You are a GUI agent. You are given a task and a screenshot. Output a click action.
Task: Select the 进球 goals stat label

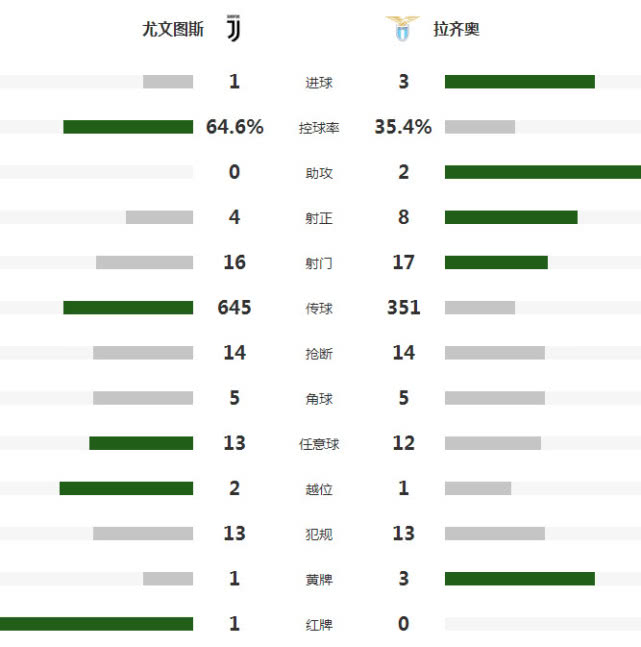(x=319, y=83)
